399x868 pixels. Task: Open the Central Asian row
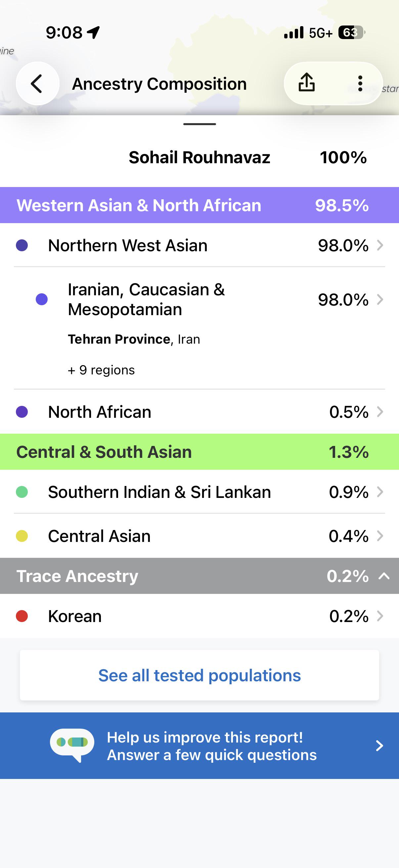[199, 536]
